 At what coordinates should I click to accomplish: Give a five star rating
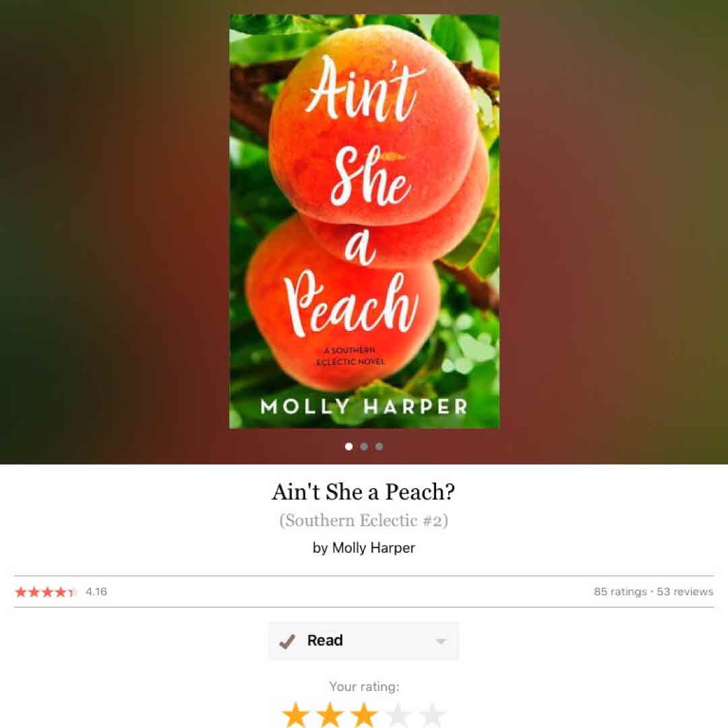pyautogui.click(x=432, y=715)
